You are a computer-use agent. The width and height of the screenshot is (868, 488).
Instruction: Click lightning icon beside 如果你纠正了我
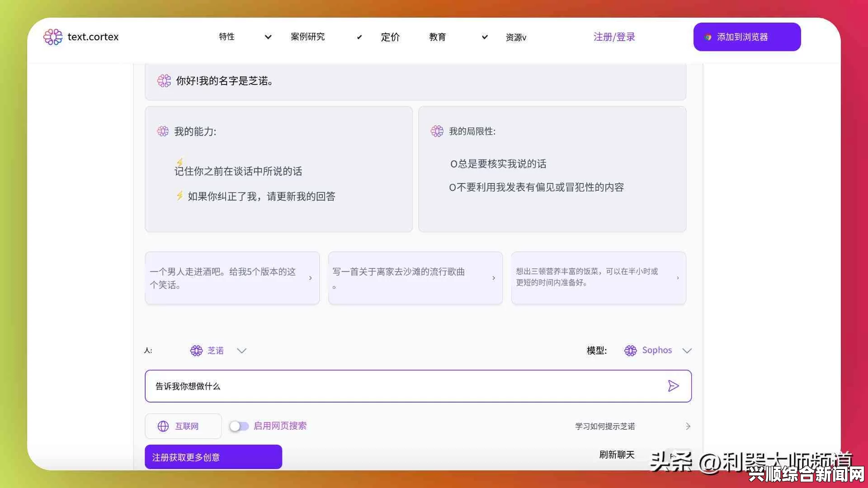coord(180,196)
